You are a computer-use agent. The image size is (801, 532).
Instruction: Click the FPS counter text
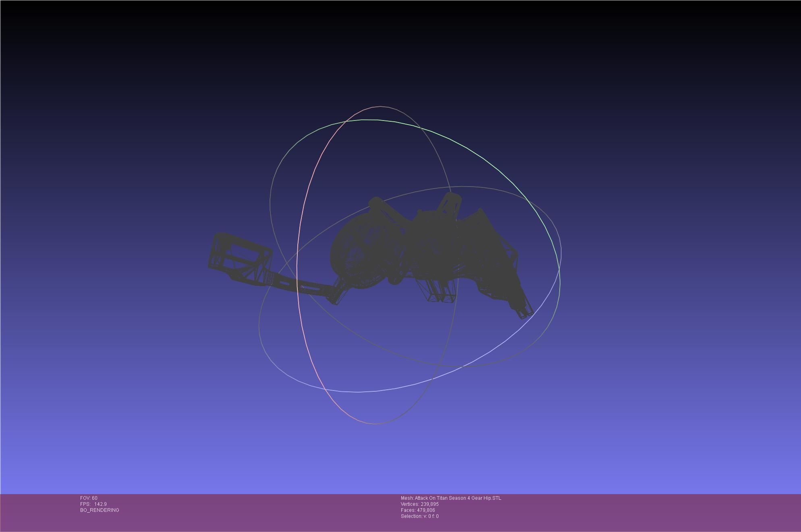(93, 504)
